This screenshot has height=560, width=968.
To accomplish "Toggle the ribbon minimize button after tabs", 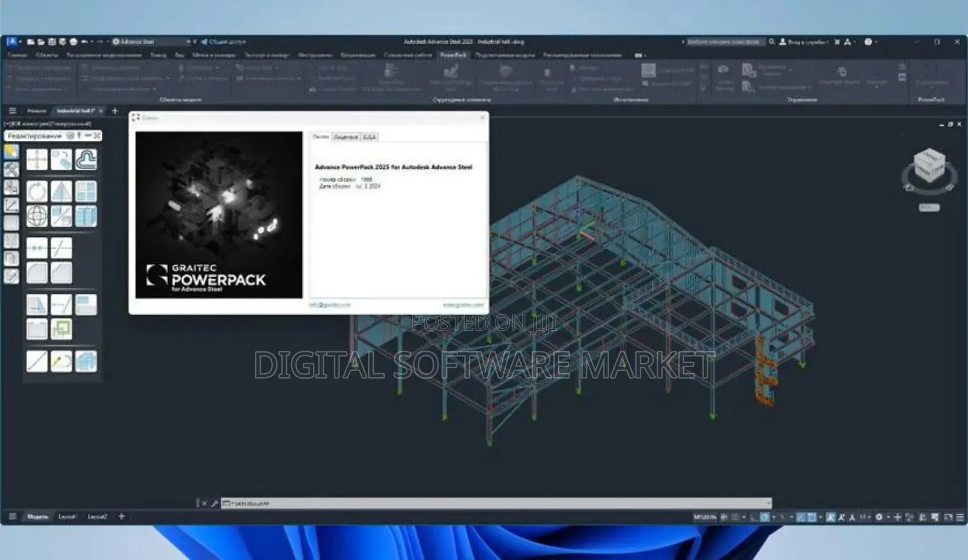I will (639, 55).
